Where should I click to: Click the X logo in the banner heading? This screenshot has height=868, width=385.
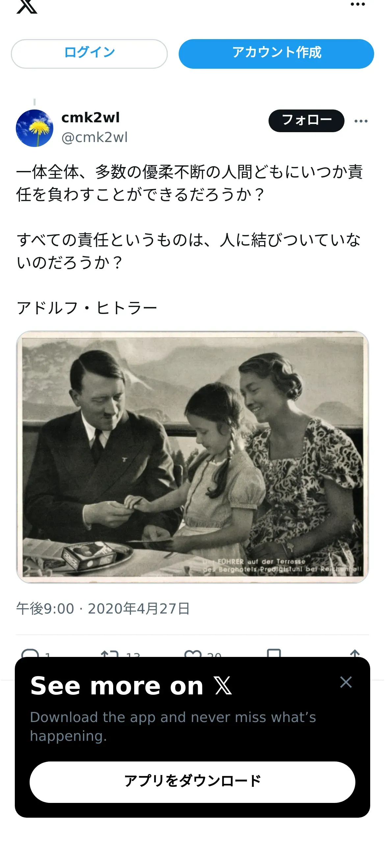click(223, 686)
